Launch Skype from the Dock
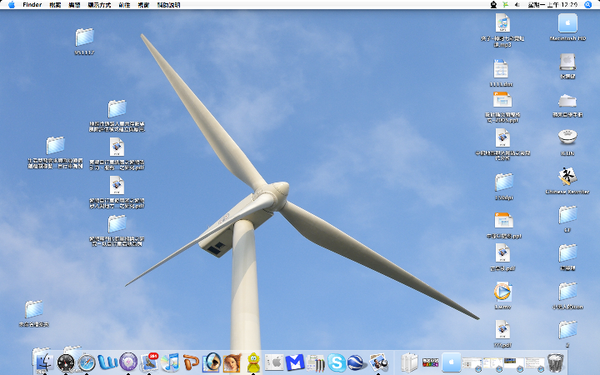The height and width of the screenshot is (375, 600). coord(336,362)
